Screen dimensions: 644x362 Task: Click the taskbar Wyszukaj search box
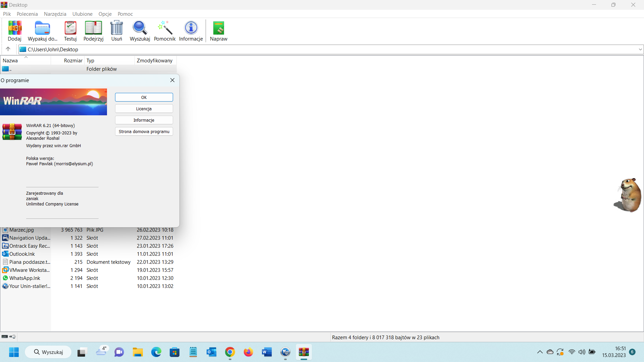pos(48,352)
